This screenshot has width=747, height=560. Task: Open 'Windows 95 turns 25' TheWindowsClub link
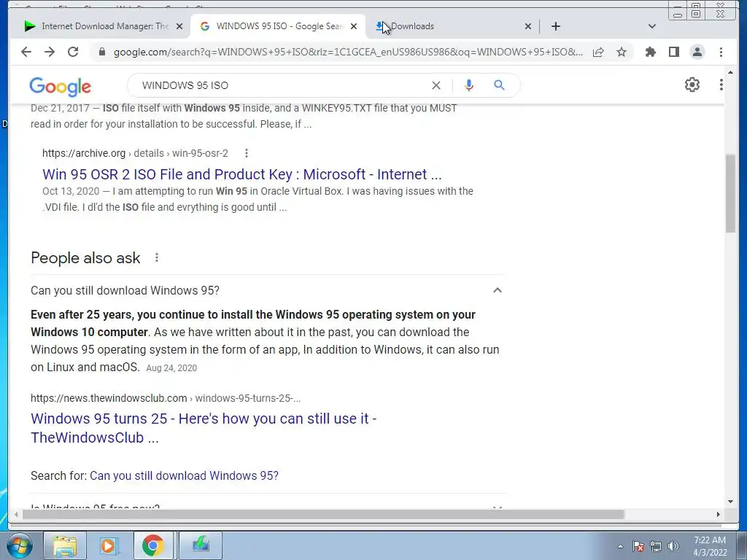(x=204, y=427)
